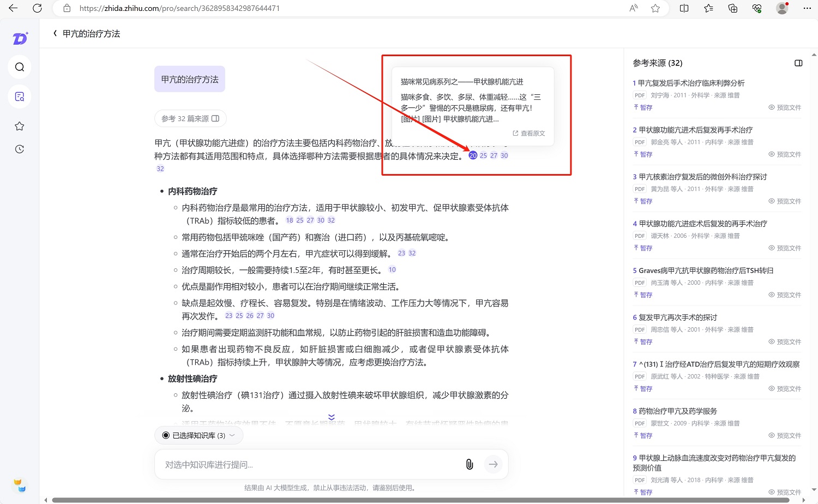The image size is (818, 504).
Task: Click citation 32 below the intro paragraph
Action: [x=160, y=169]
